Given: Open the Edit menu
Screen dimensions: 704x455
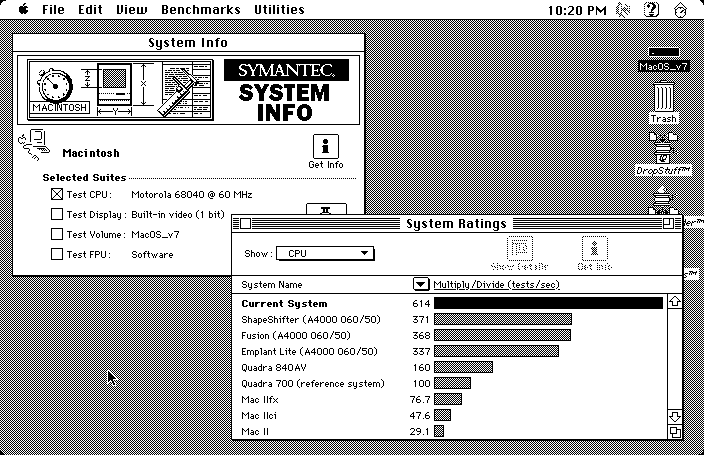Looking at the screenshot, I should coord(90,9).
